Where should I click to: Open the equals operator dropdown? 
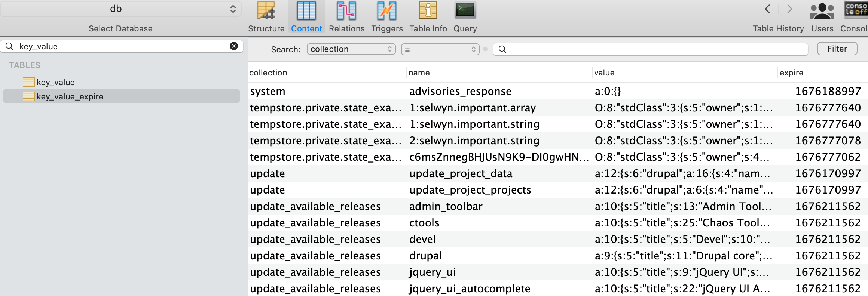click(x=440, y=49)
